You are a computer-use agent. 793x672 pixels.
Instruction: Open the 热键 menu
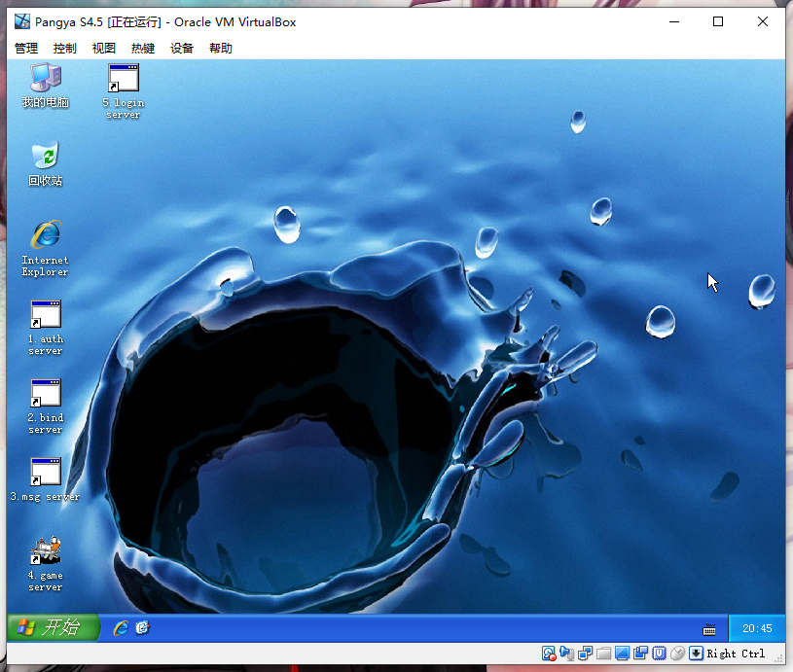pos(143,48)
